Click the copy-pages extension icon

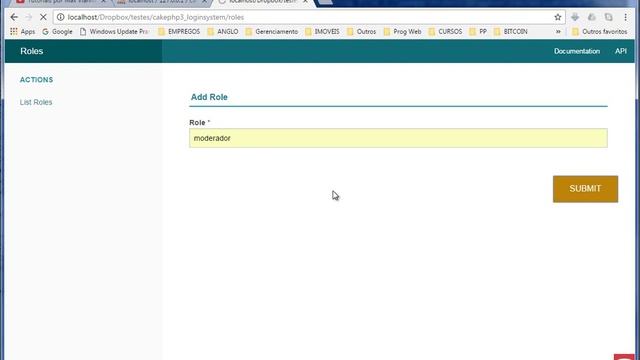coord(608,17)
